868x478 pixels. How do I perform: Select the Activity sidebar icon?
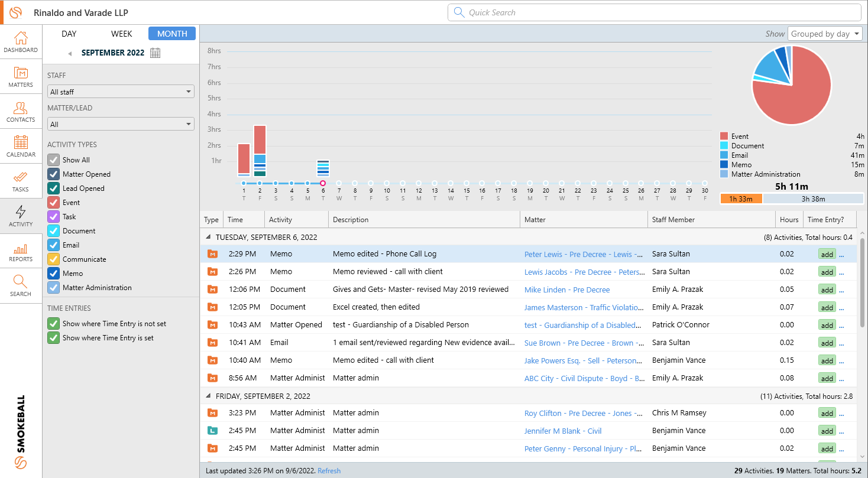click(x=21, y=216)
